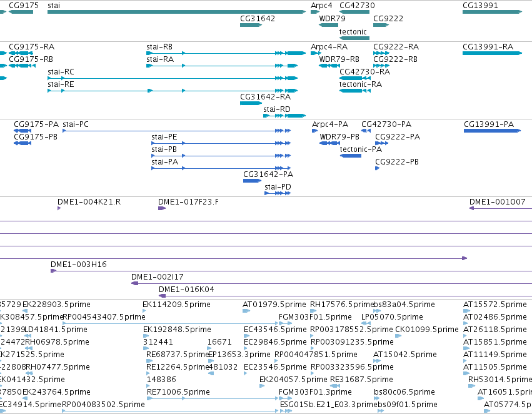Click the CG9175-RB transcript label
The image size is (532, 414).
click(x=31, y=59)
